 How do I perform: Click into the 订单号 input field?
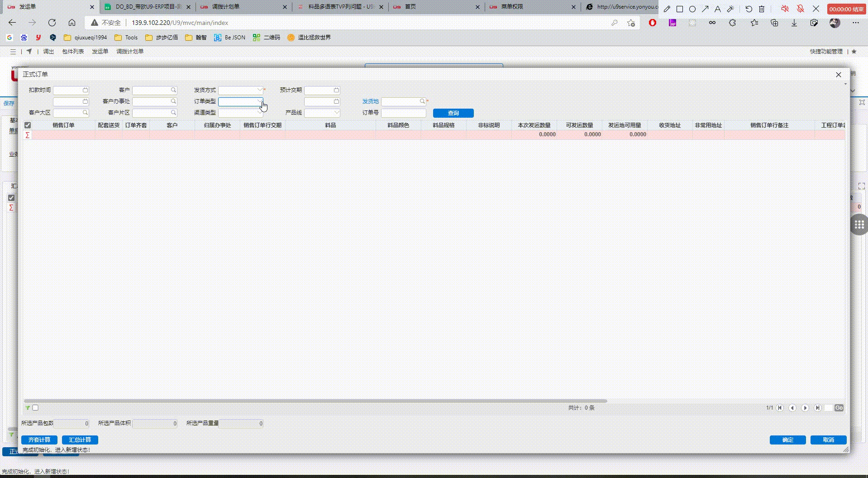pos(403,113)
